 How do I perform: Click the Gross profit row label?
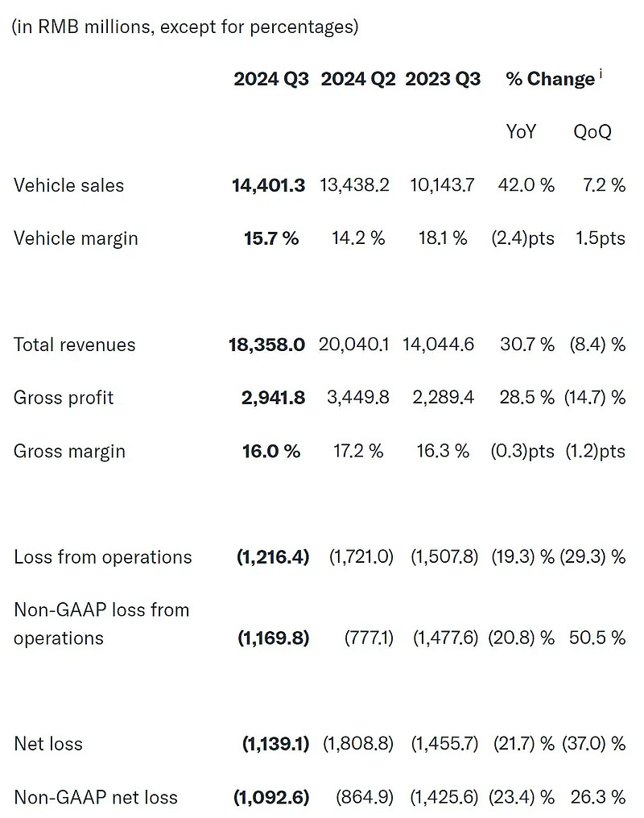[x=63, y=398]
